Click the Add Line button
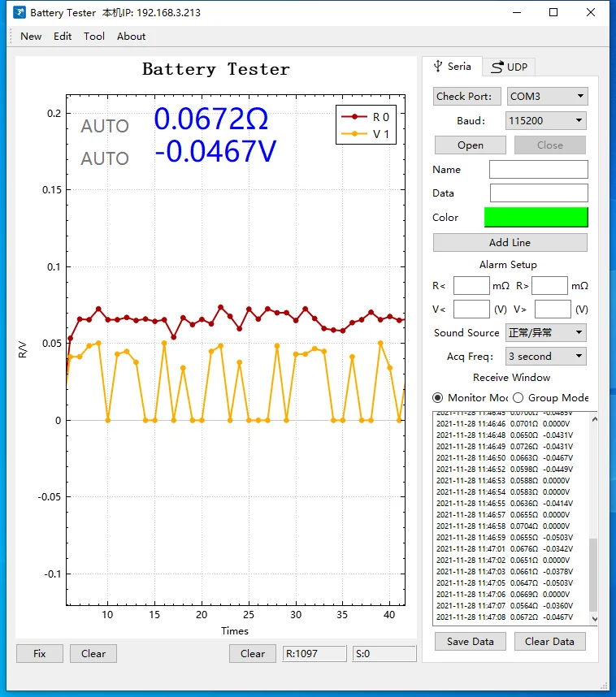The image size is (616, 697). [x=510, y=243]
